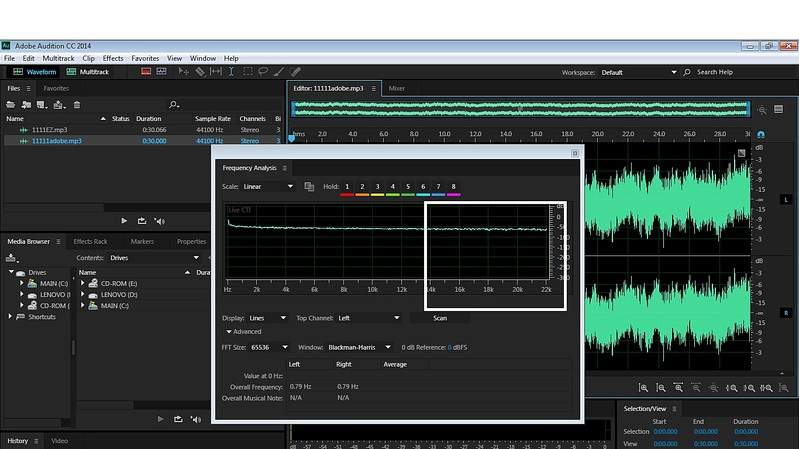The image size is (799, 449).
Task: Select the Razor tool
Action: 200,71
